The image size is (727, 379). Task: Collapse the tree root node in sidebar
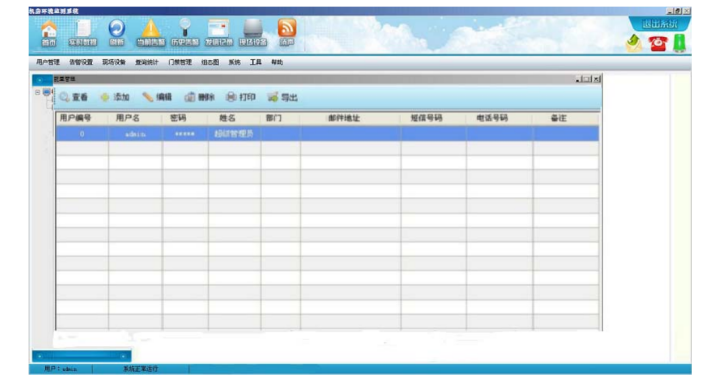38,92
